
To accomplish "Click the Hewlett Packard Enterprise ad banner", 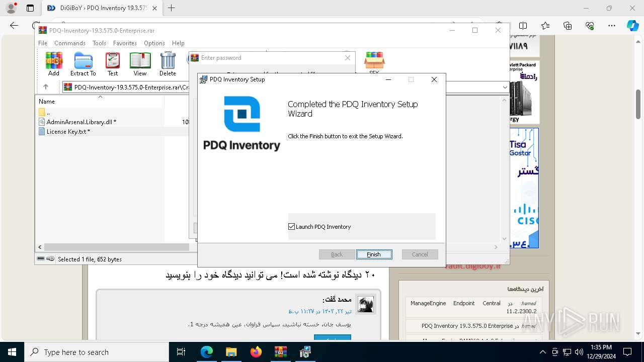I will coord(524,93).
